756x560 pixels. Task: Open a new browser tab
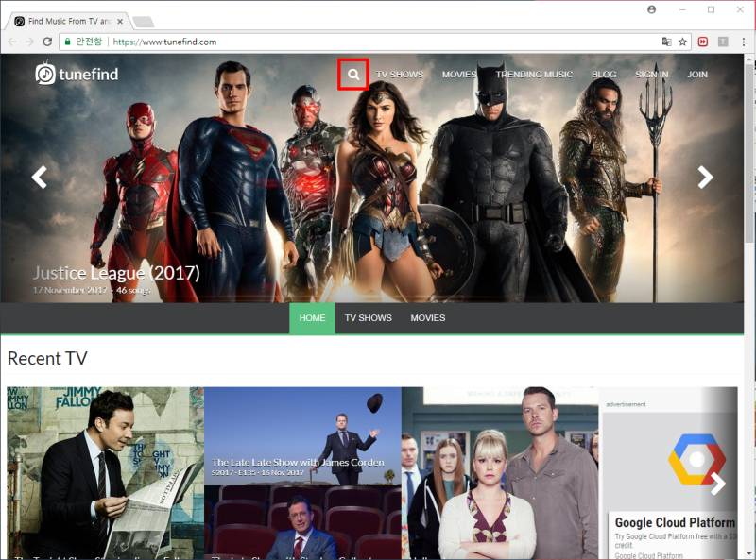[144, 22]
